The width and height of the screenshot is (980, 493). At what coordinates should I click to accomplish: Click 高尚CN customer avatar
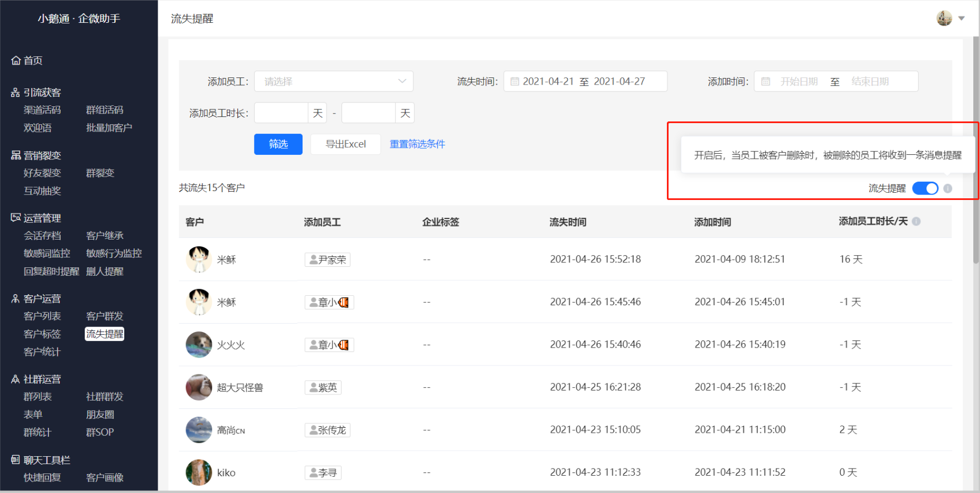(199, 430)
